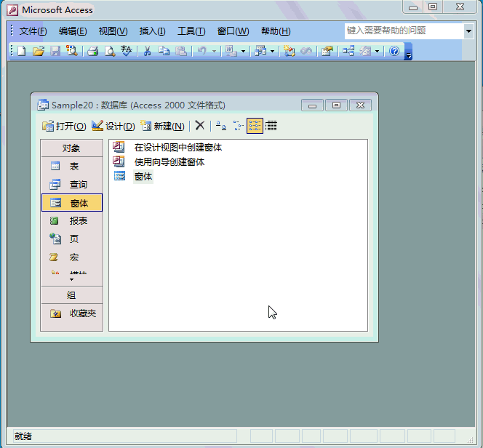This screenshot has height=448, width=483.
Task: Click the 对象 header bar
Action: [x=72, y=148]
